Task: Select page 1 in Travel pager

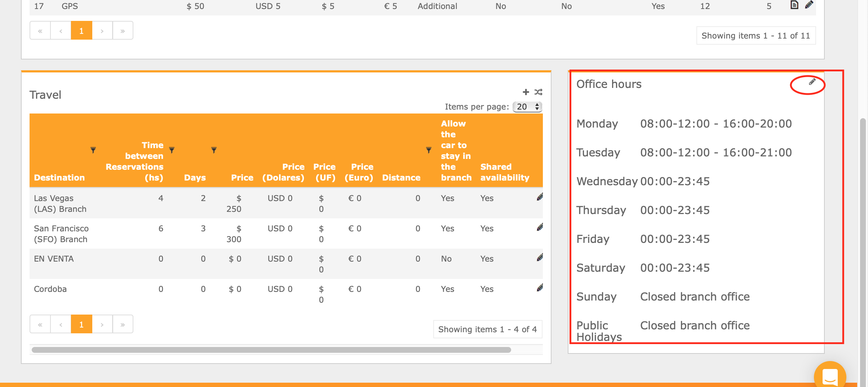Action: pos(81,324)
